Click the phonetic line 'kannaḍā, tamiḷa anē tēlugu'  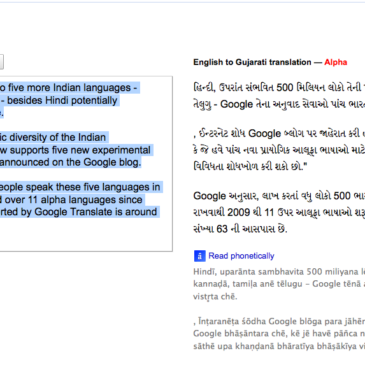pos(279,284)
